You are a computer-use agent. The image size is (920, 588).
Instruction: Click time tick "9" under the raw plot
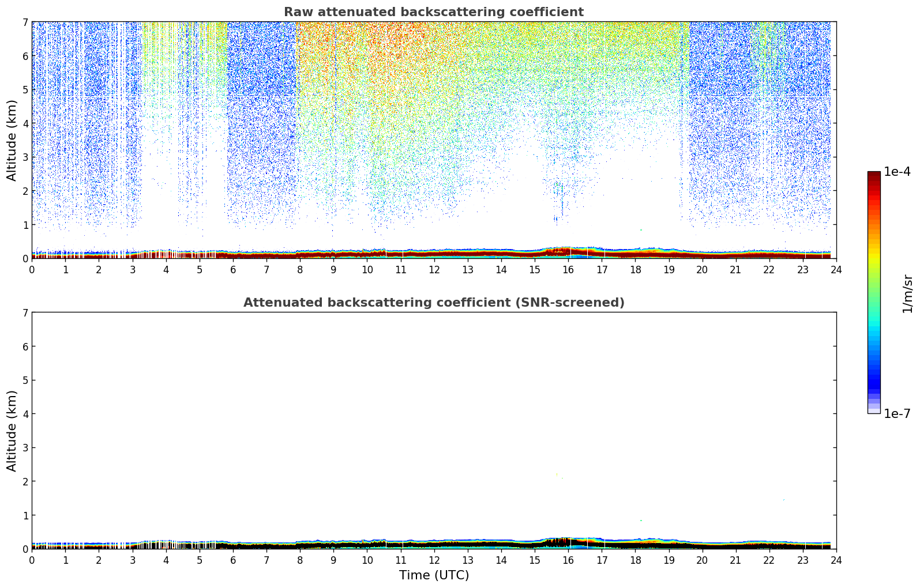(333, 269)
